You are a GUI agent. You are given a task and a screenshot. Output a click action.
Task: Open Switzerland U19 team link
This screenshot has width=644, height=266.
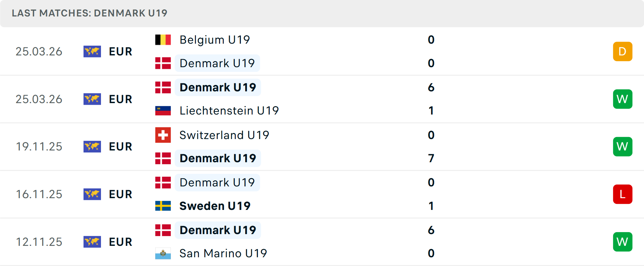[224, 135]
